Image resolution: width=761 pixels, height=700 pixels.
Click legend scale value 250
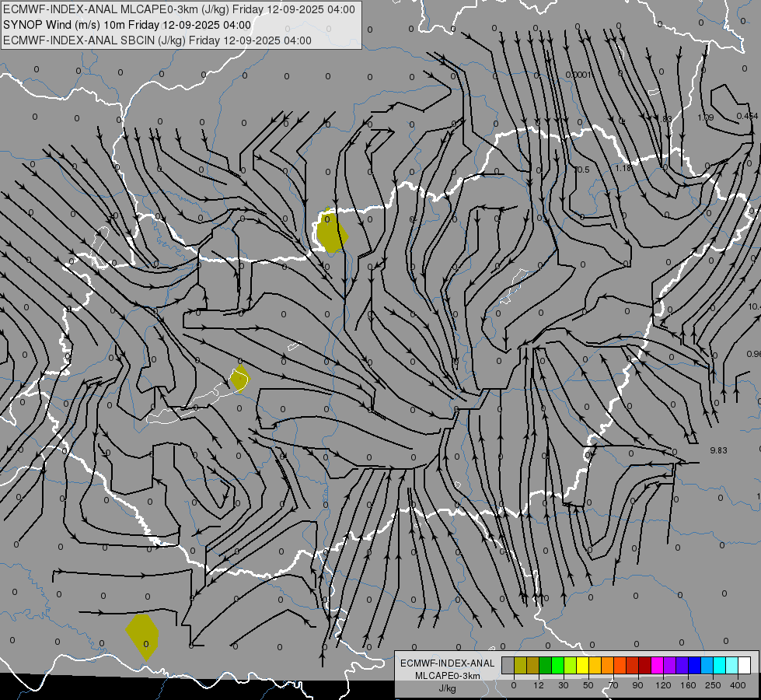click(x=713, y=685)
